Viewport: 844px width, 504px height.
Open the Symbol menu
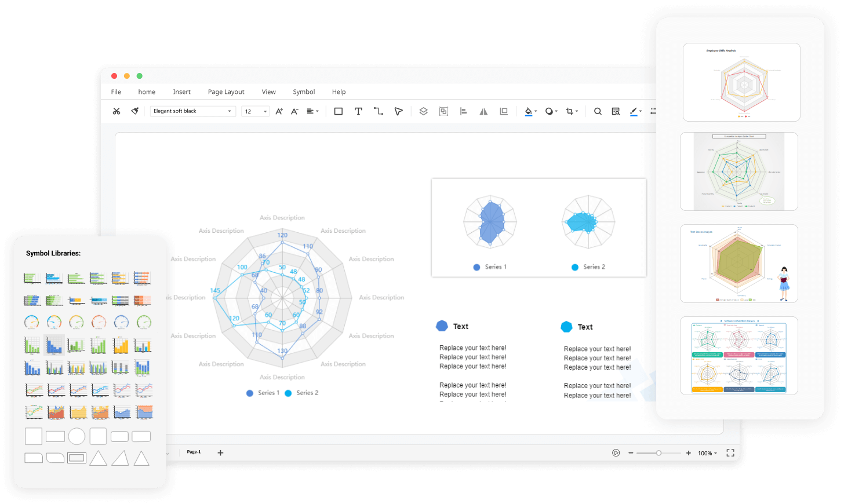(304, 92)
